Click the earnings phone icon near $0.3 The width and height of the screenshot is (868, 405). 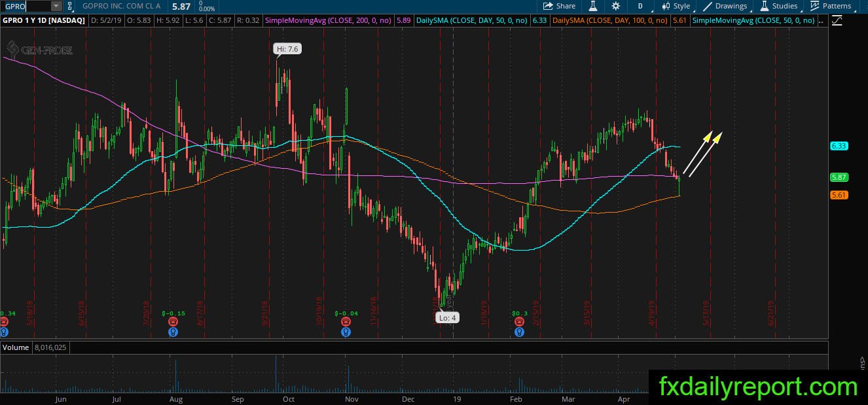click(x=518, y=322)
